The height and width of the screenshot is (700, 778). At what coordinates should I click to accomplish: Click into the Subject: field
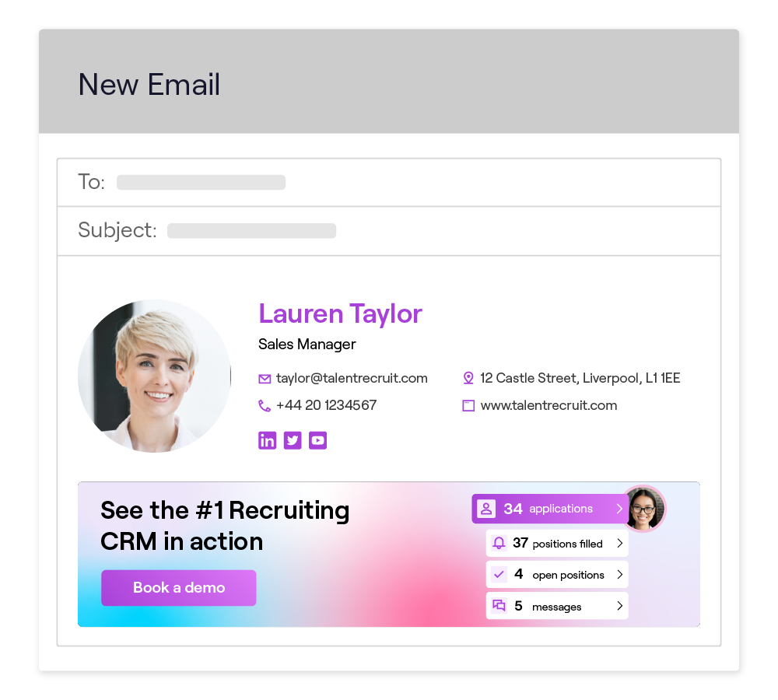[389, 231]
